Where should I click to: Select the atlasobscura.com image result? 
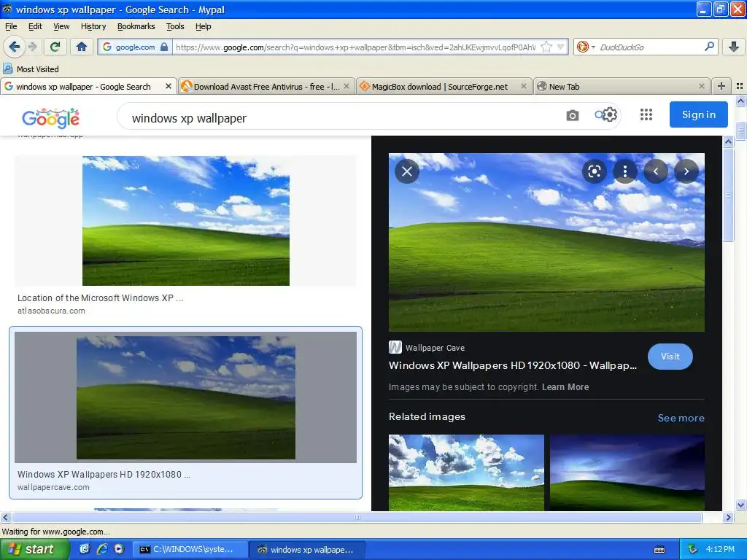click(x=186, y=221)
